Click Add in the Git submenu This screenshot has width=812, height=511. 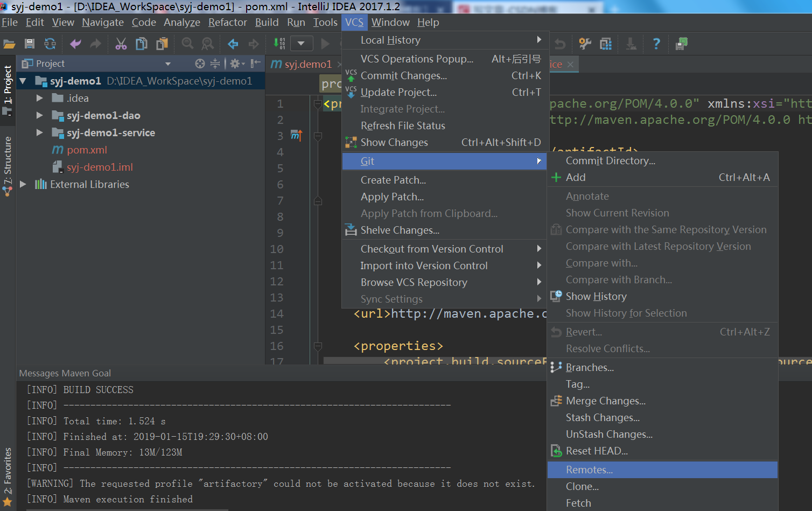[662, 177]
